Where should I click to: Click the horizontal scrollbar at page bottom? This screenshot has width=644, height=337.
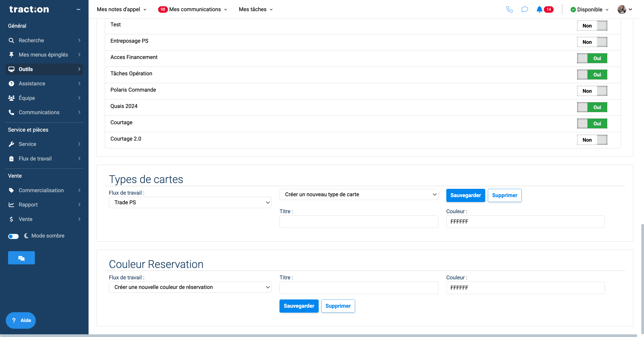point(318,335)
